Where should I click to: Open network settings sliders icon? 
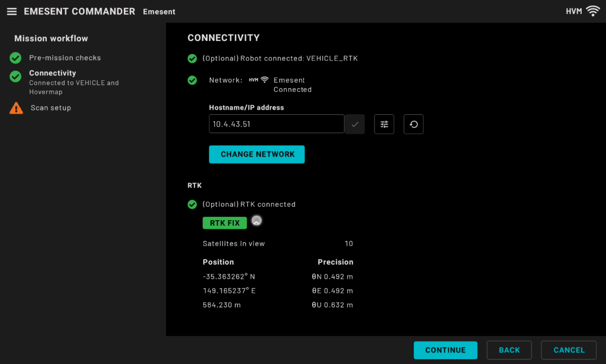384,124
